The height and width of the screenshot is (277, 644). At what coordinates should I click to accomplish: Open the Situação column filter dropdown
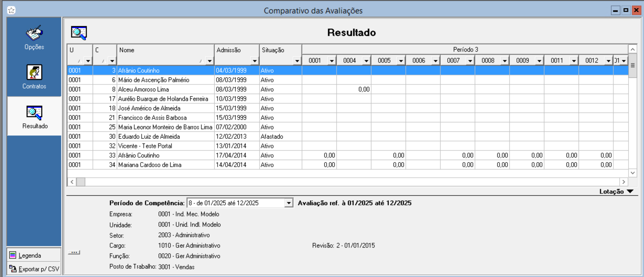[x=297, y=61]
